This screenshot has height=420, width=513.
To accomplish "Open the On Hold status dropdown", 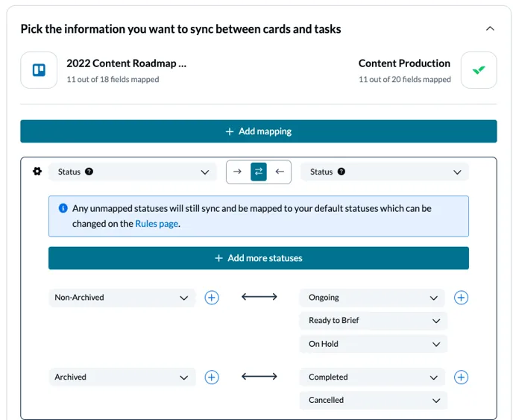I will pyautogui.click(x=373, y=344).
